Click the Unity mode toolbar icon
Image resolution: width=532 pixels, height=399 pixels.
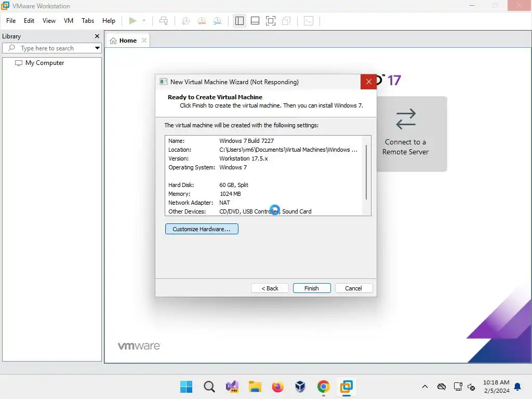[286, 21]
